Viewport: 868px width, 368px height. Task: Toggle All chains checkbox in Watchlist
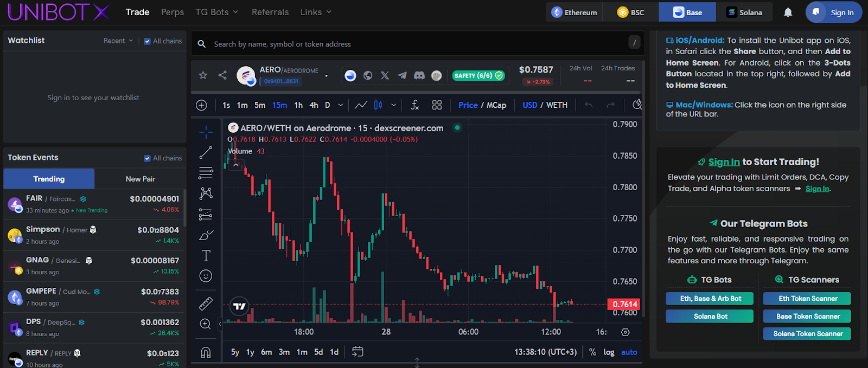pyautogui.click(x=147, y=41)
